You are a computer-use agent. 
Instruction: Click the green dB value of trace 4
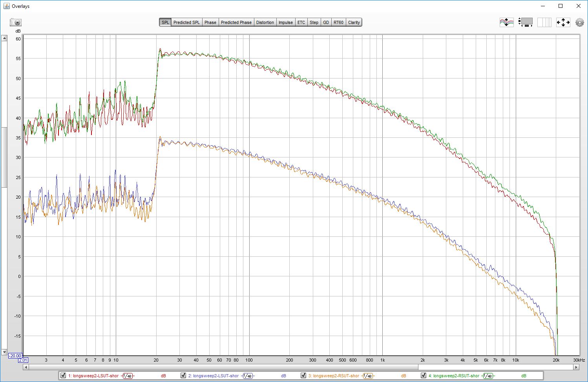[524, 376]
